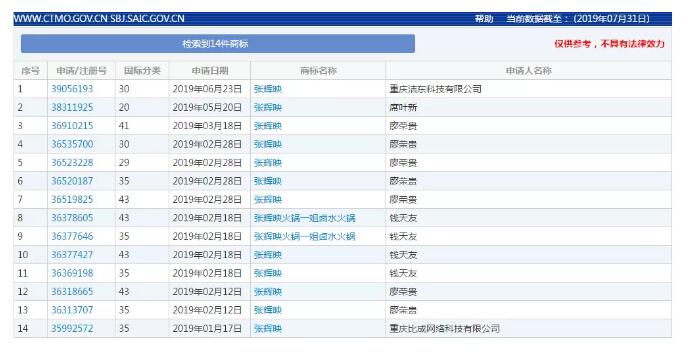
Task: Select class 30 in row 1
Action: [x=124, y=89]
